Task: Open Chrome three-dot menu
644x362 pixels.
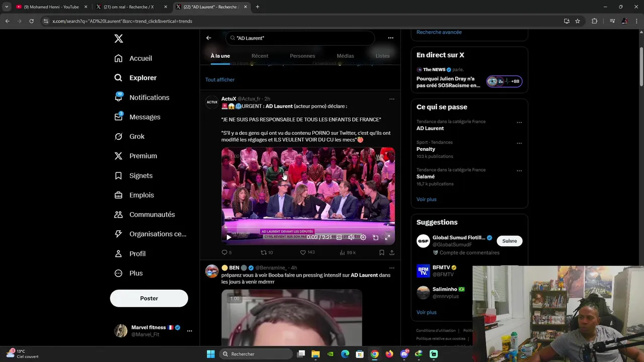Action: click(x=637, y=21)
